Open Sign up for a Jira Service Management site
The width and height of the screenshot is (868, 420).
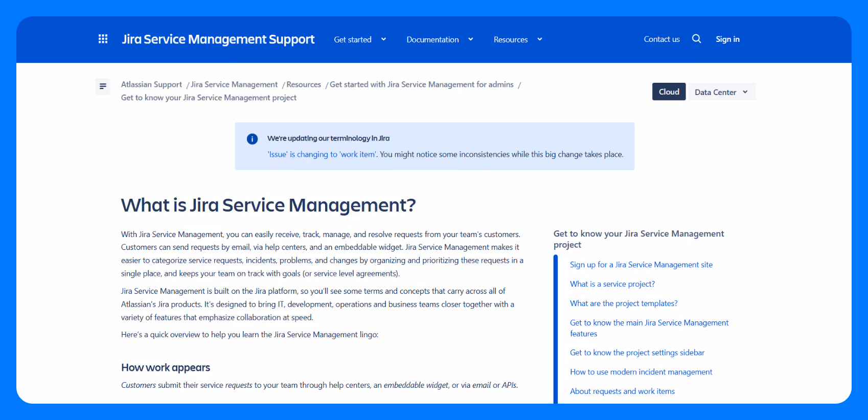(641, 265)
